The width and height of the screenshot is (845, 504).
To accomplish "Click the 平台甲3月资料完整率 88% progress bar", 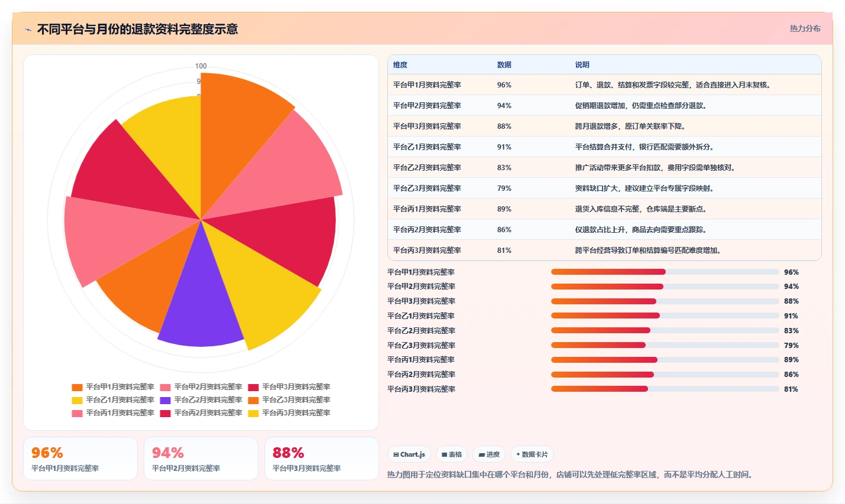I will tap(665, 301).
